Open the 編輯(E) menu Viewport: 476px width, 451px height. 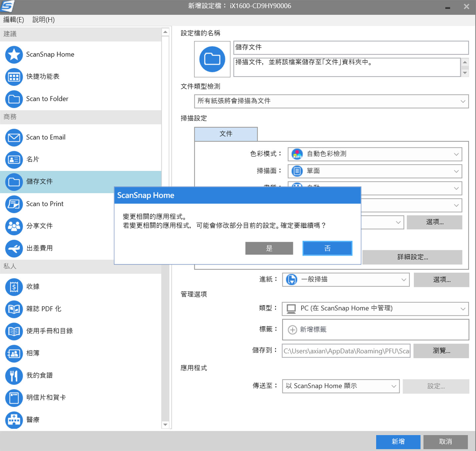click(x=14, y=20)
